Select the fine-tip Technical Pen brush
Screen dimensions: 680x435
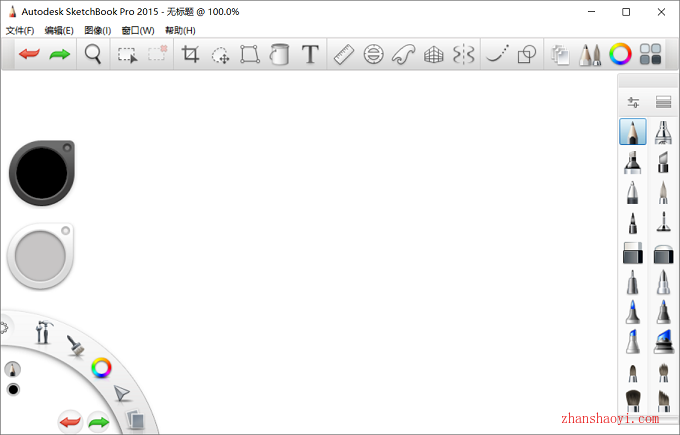point(663,223)
